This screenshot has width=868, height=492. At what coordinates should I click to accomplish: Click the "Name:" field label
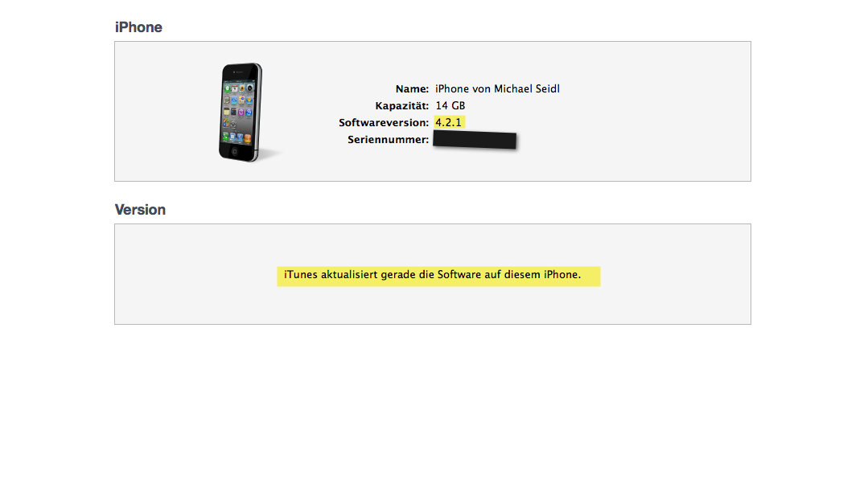pos(412,89)
